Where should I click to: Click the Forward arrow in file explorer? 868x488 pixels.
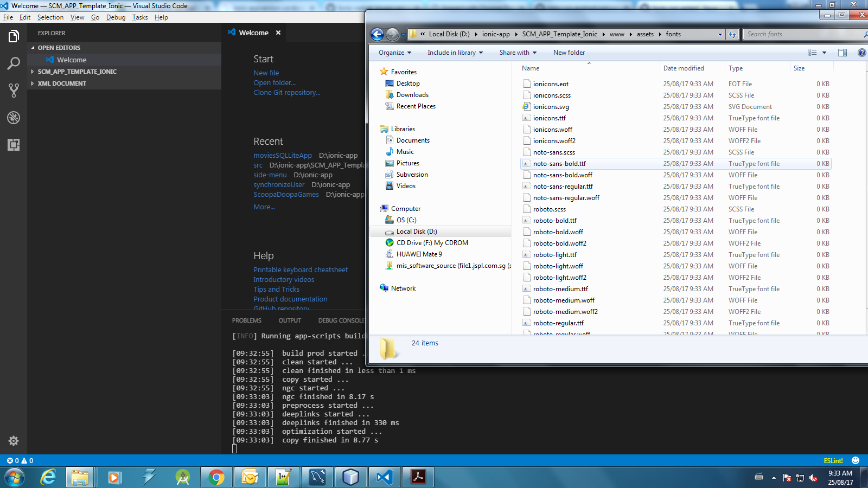point(392,34)
